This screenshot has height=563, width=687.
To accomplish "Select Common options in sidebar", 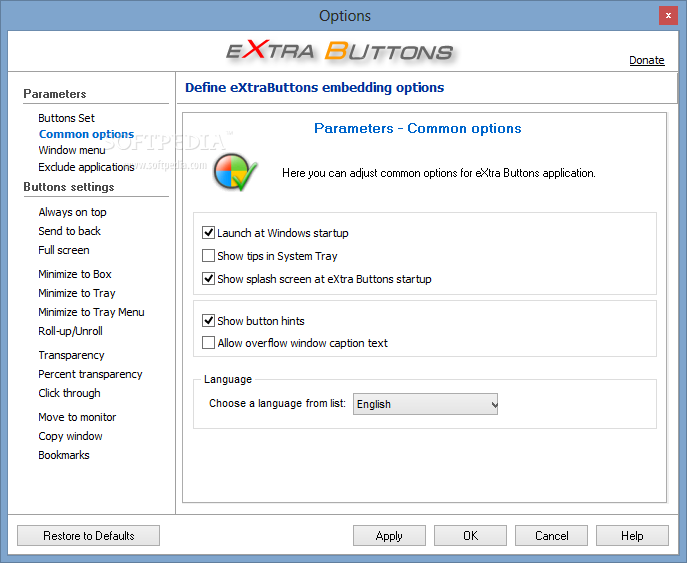I will (x=86, y=134).
